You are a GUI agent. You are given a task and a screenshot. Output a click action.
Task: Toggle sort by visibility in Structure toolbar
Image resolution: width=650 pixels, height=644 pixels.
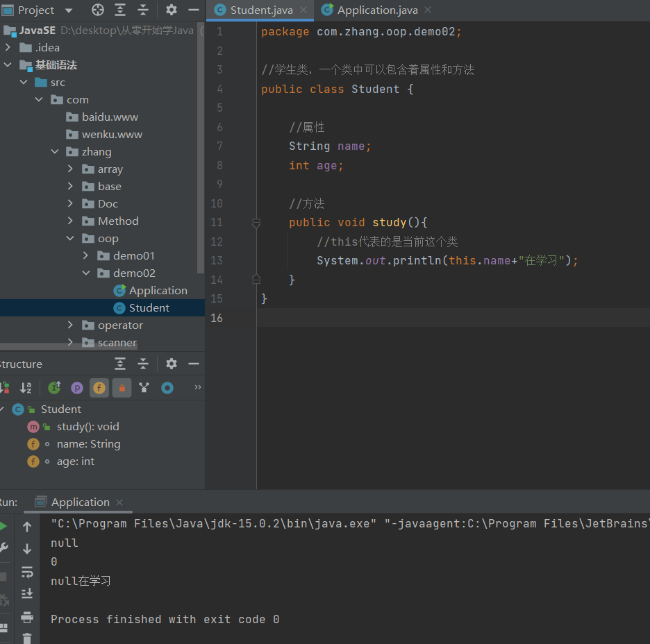tap(4, 388)
